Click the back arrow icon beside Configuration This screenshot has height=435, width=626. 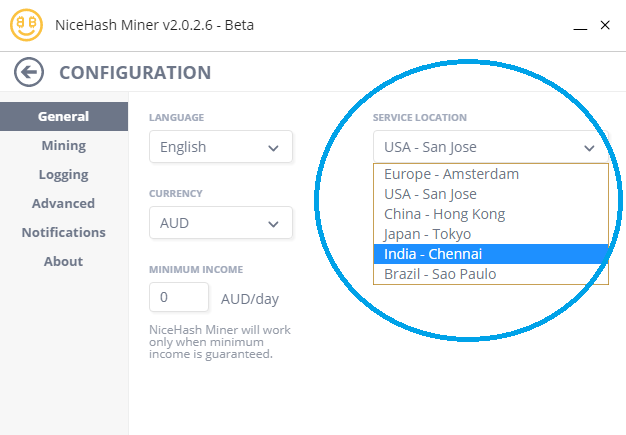tap(29, 72)
